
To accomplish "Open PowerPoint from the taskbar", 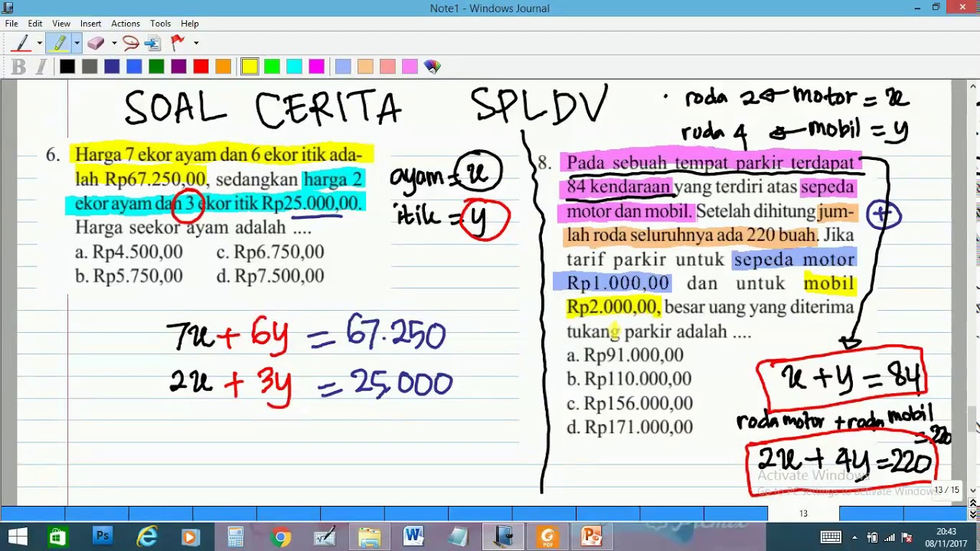I will click(592, 536).
